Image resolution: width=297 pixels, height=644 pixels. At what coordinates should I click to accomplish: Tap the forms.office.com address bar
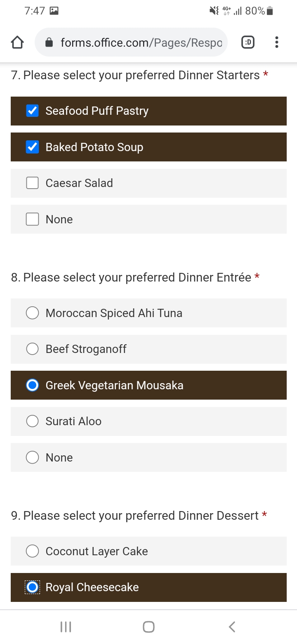[140, 43]
